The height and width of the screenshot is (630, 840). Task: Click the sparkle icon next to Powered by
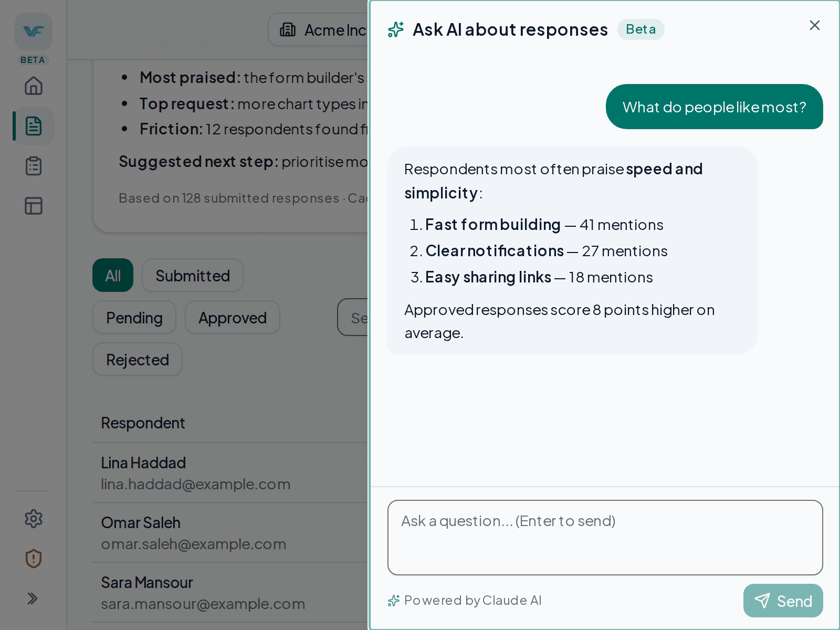[394, 601]
